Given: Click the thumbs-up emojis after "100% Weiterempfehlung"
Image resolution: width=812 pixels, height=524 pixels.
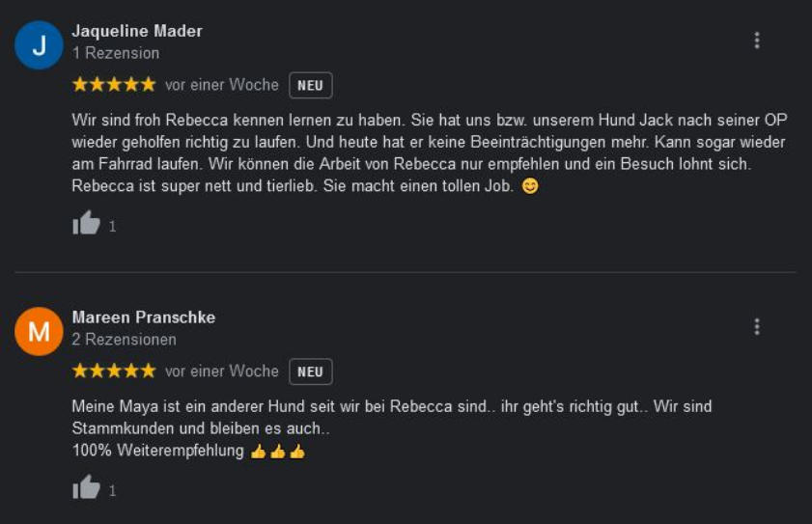Looking at the screenshot, I should click(277, 452).
